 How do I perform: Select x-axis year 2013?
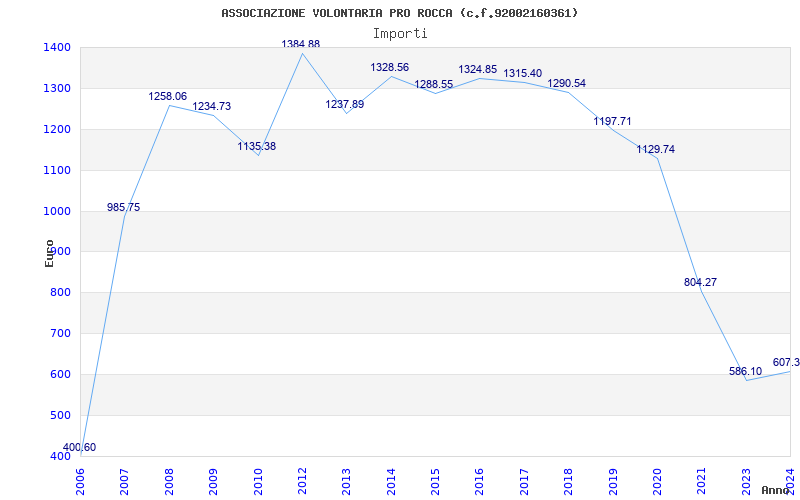[x=346, y=482]
